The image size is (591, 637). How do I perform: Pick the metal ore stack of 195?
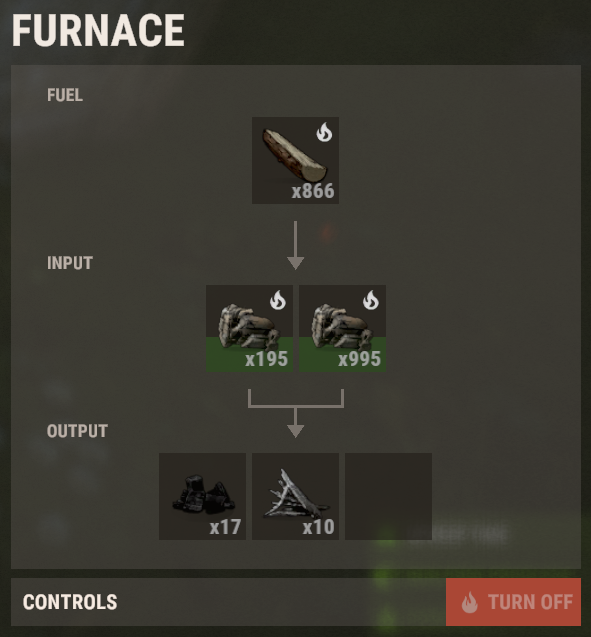click(249, 328)
